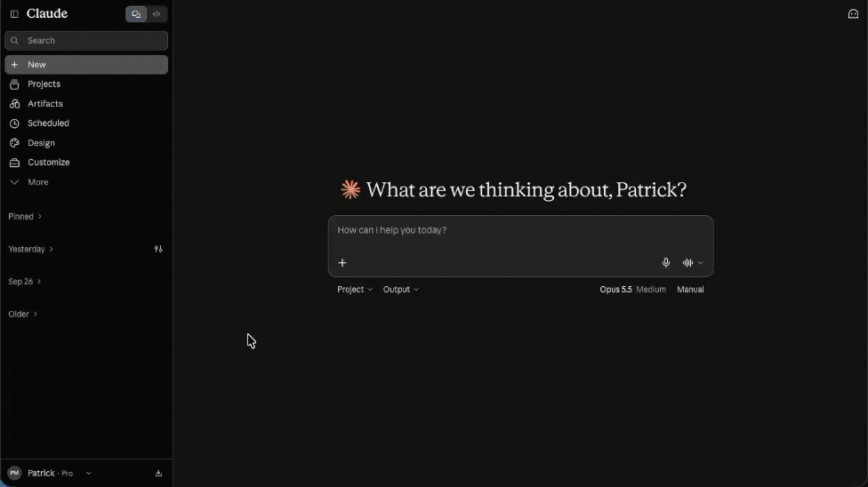Switch to code mode toggle

[157, 14]
